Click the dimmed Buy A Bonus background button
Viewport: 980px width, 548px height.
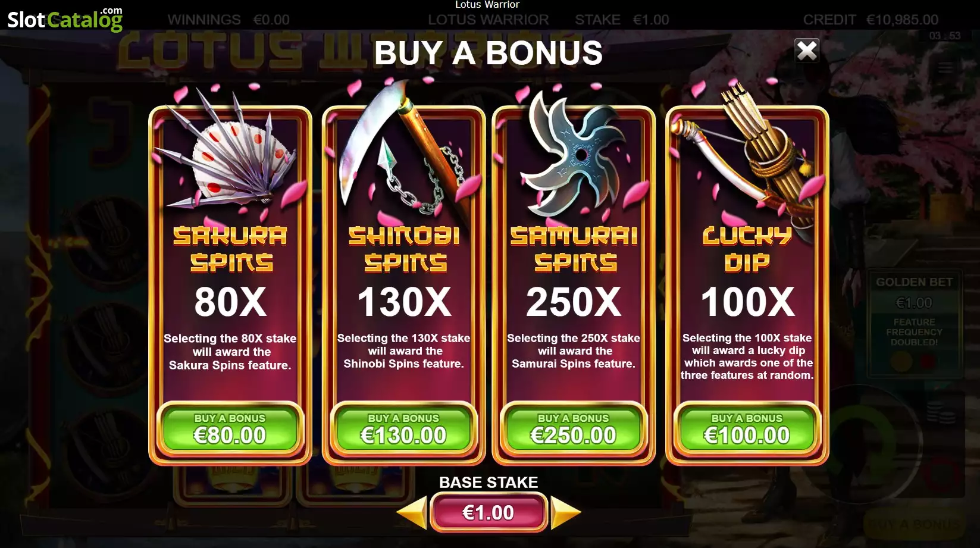tap(915, 525)
